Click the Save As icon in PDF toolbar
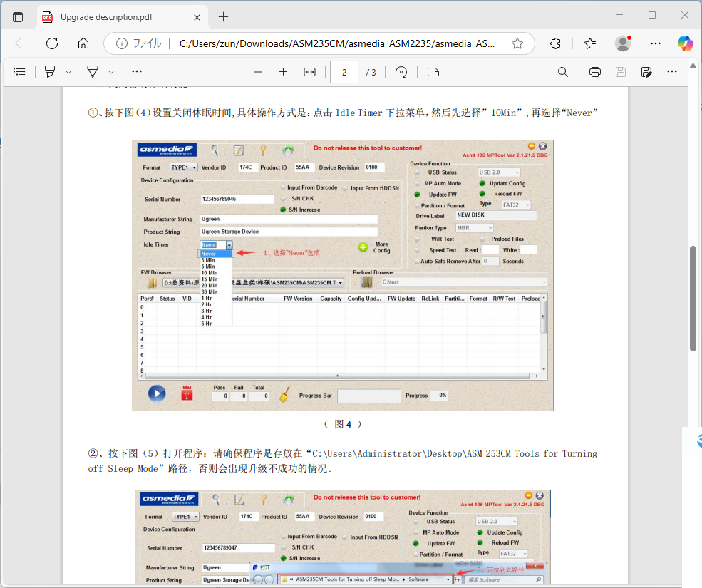 click(x=646, y=72)
